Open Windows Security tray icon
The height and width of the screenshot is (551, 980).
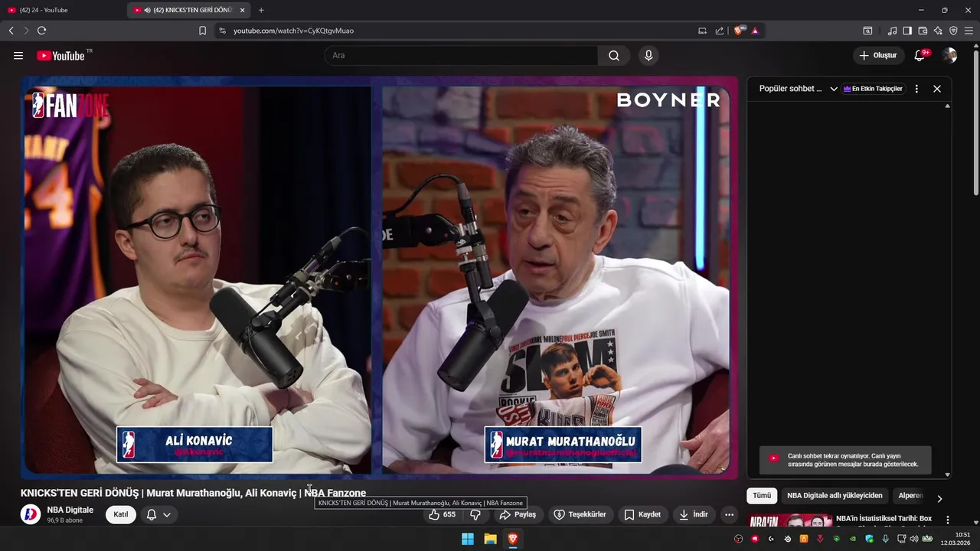pyautogui.click(x=869, y=539)
